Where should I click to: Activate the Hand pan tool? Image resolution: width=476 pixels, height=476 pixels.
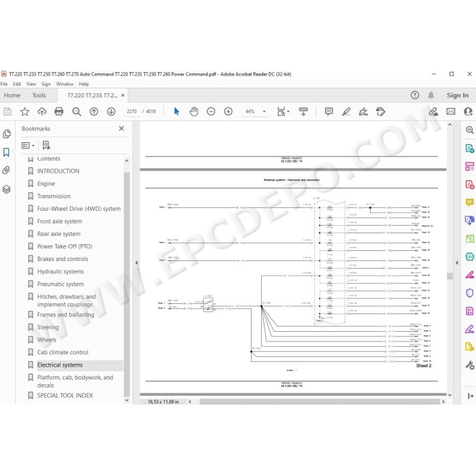tap(194, 112)
